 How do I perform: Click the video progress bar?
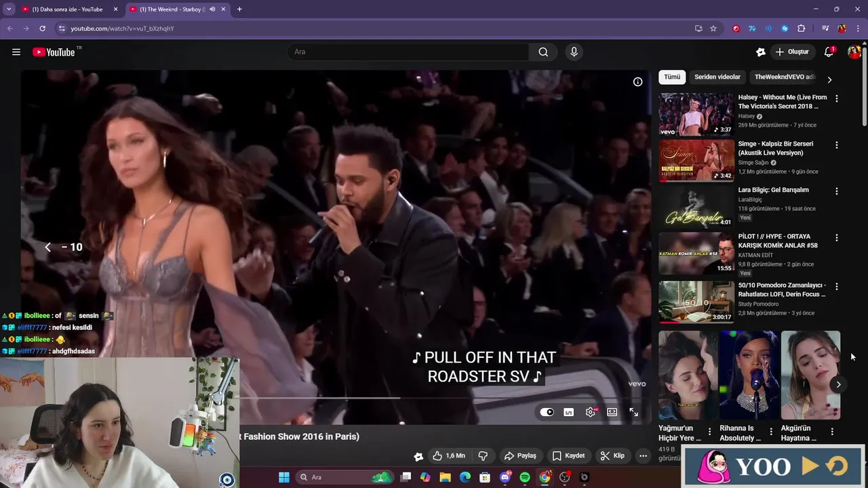336,399
